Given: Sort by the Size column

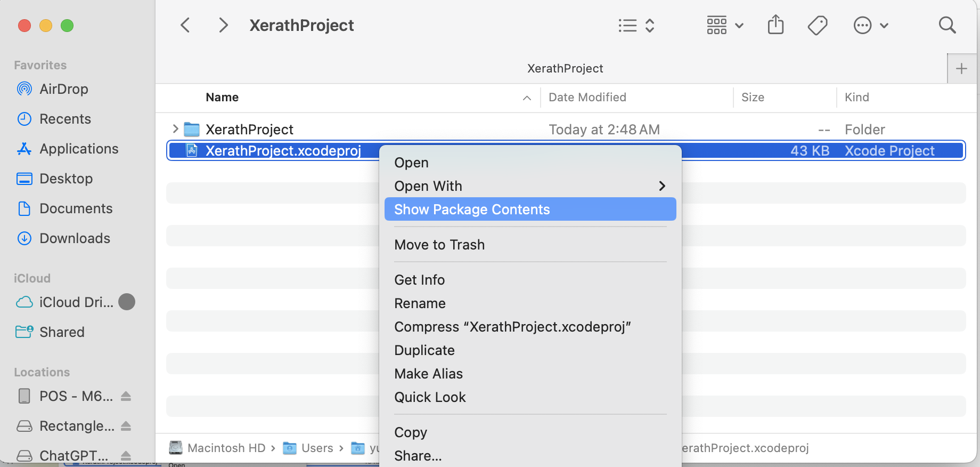Looking at the screenshot, I should [753, 97].
